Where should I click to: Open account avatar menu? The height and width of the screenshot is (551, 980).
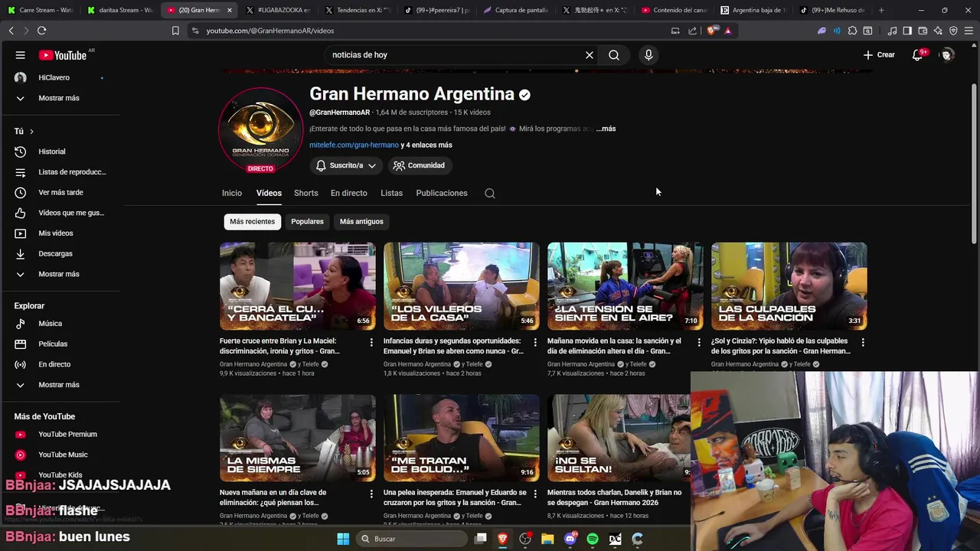[947, 55]
